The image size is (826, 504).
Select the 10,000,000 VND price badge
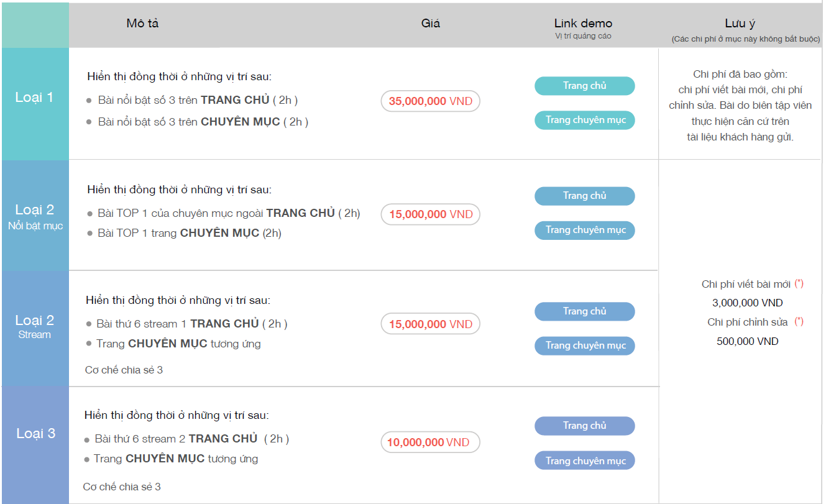(x=430, y=442)
